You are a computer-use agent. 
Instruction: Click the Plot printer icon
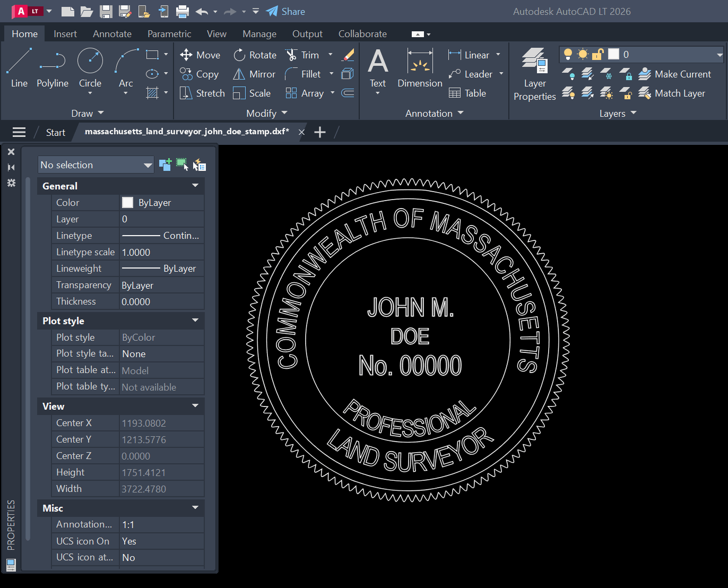coord(183,11)
